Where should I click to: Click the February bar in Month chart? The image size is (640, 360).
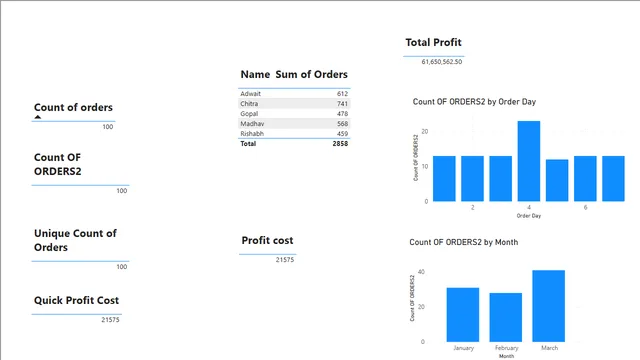pos(506,317)
